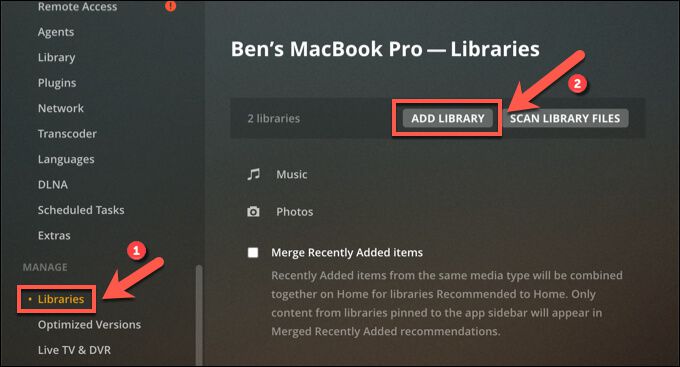Screen dimensions: 680x367
Task: Click the sidebar scrollbar
Action: [199, 315]
